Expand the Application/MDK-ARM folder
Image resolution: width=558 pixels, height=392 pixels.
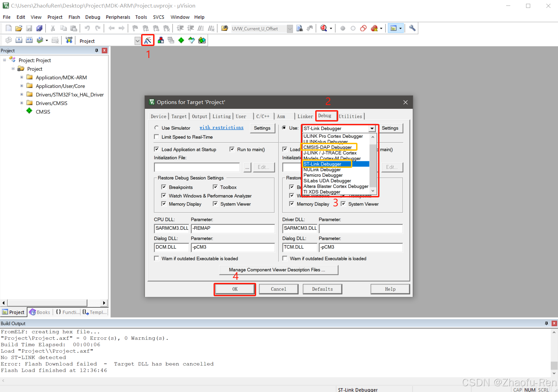tap(22, 77)
